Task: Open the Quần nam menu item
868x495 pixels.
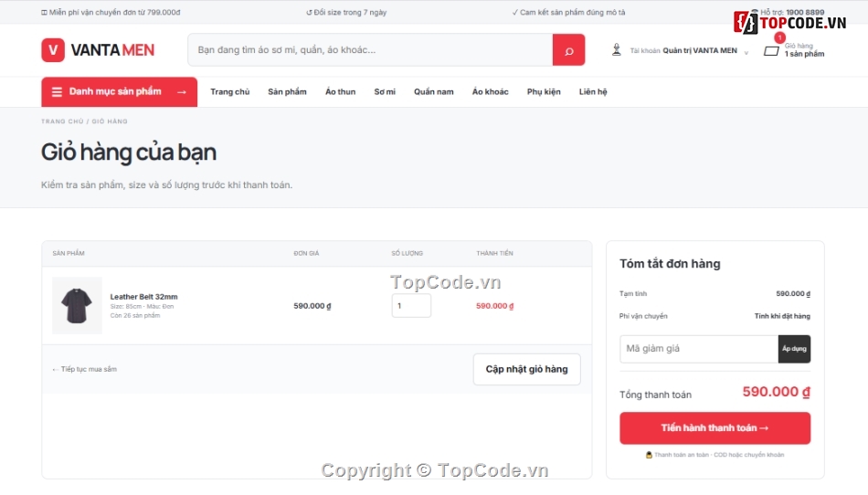Action: click(433, 92)
